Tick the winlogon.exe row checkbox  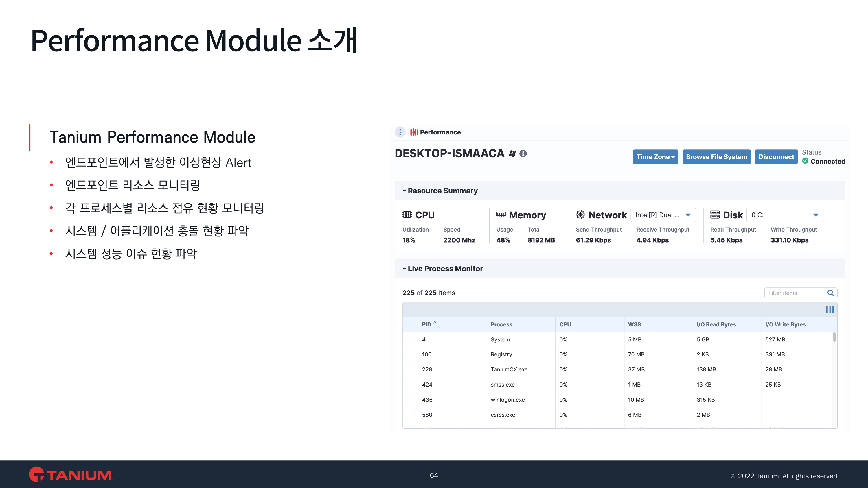point(410,400)
